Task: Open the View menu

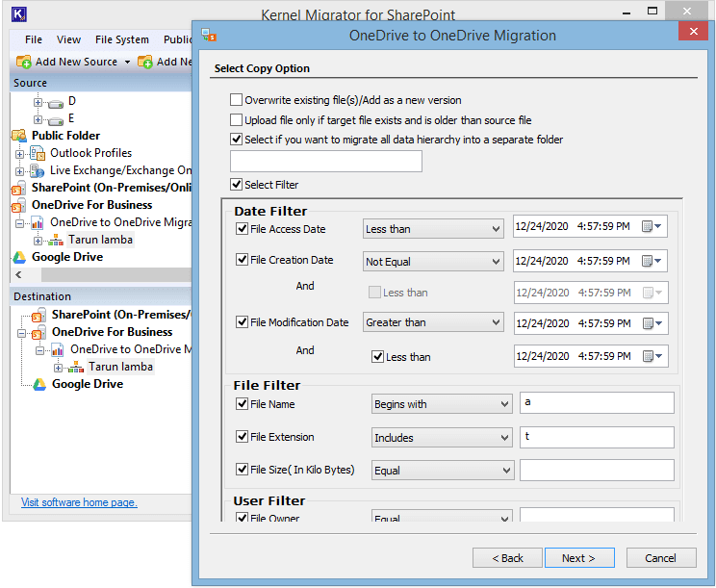Action: (68, 39)
